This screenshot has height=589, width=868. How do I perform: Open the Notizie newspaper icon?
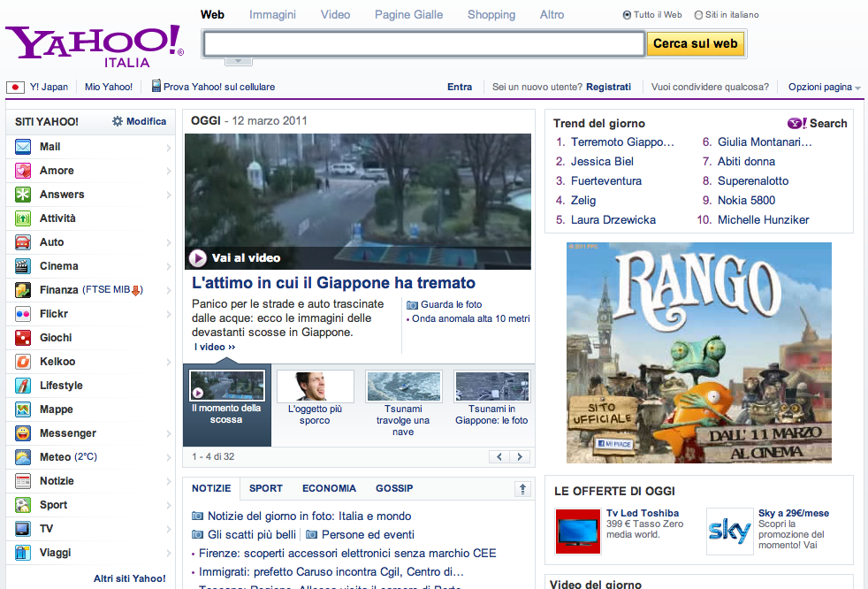[x=23, y=481]
